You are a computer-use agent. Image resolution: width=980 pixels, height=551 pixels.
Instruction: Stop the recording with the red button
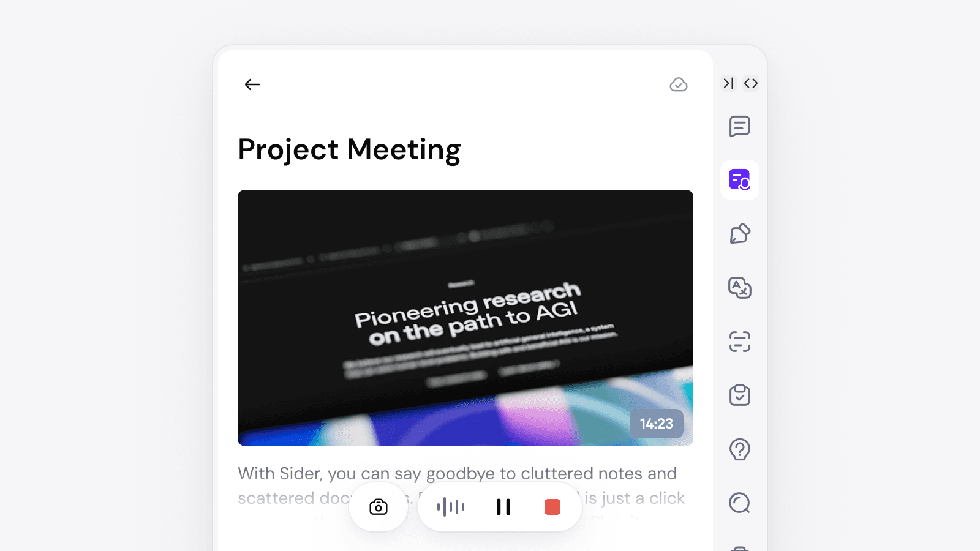552,507
